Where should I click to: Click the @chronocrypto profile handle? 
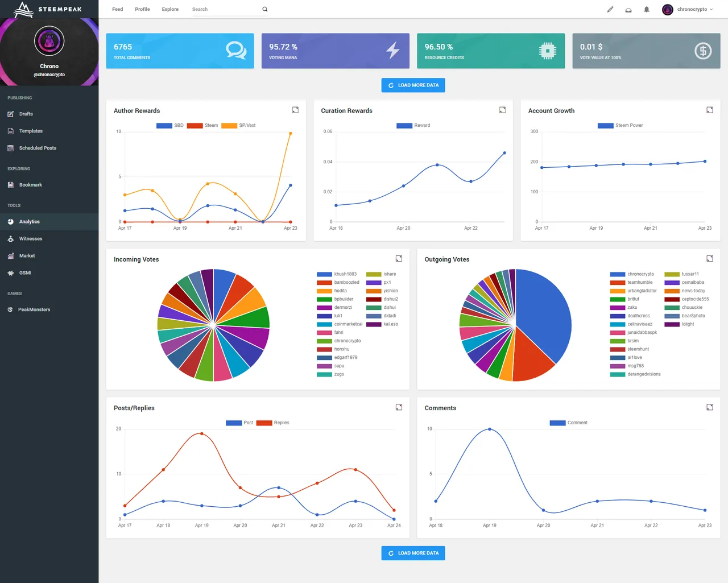(x=49, y=75)
